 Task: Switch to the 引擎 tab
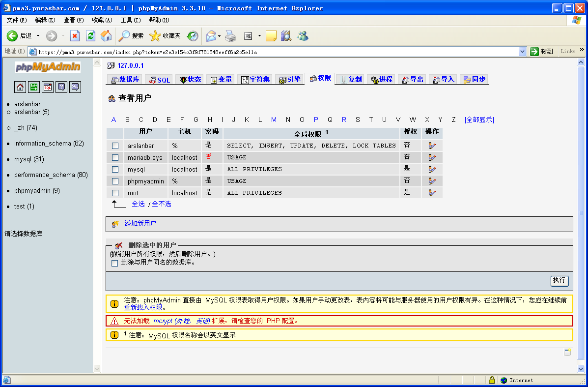click(289, 79)
